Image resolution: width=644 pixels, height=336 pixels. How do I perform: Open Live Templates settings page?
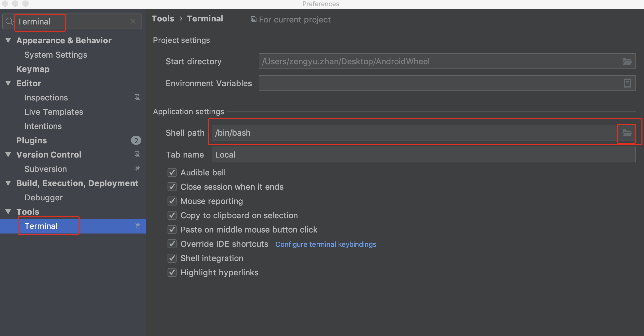pos(54,112)
